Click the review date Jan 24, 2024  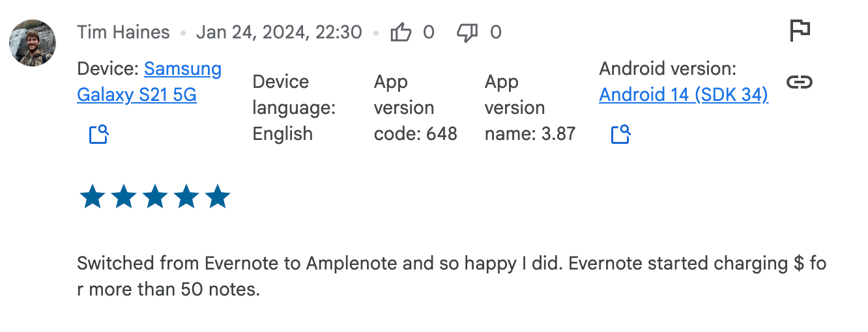(x=279, y=33)
